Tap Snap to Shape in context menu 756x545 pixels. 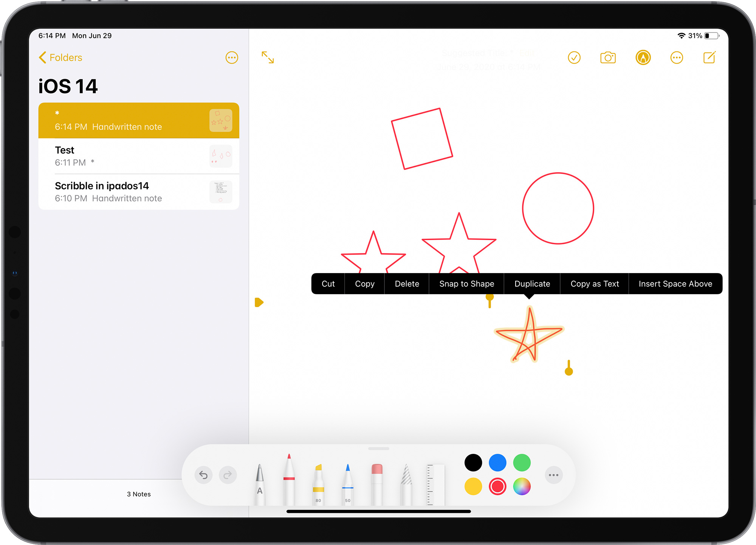(x=467, y=284)
